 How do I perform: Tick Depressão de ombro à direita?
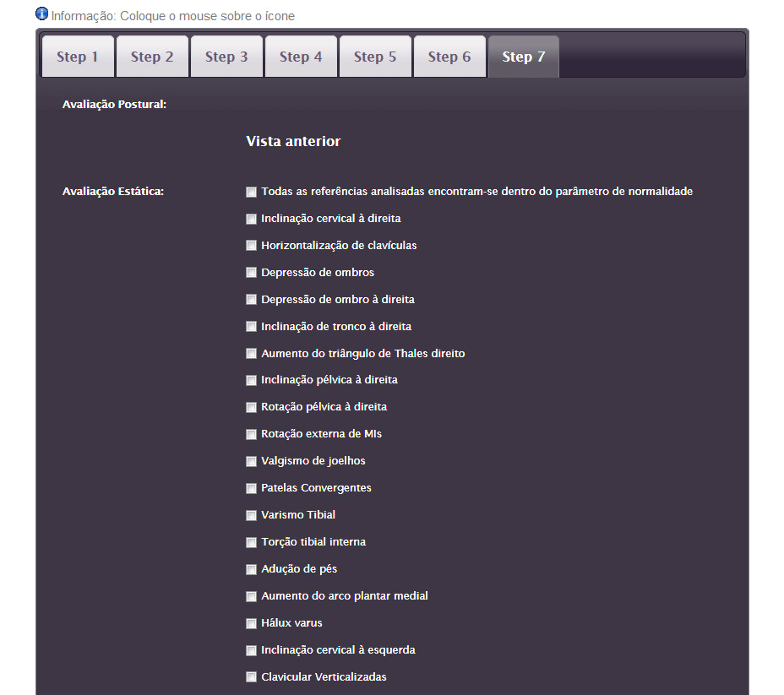252,300
